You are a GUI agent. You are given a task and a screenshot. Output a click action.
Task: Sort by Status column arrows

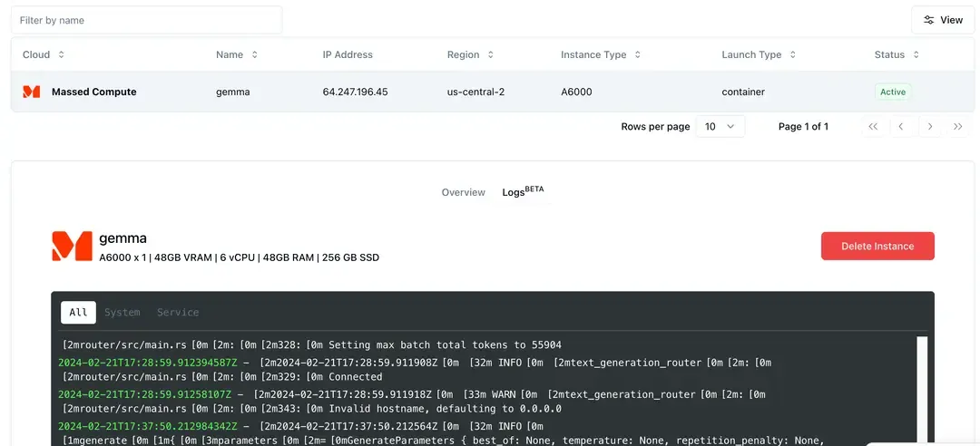[916, 54]
